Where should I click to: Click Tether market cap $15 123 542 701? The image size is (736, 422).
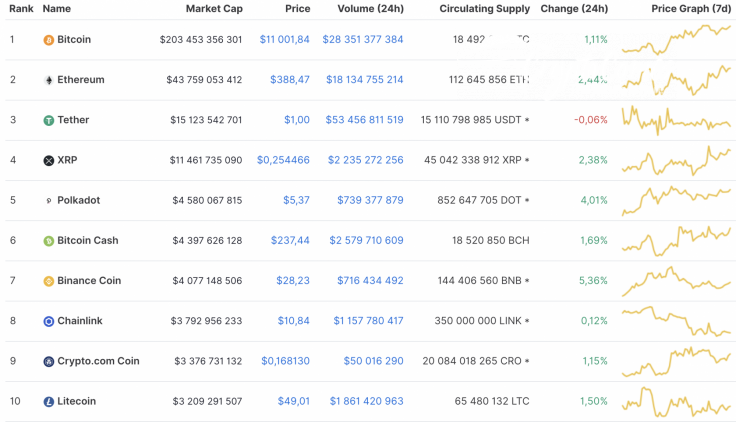pyautogui.click(x=206, y=120)
